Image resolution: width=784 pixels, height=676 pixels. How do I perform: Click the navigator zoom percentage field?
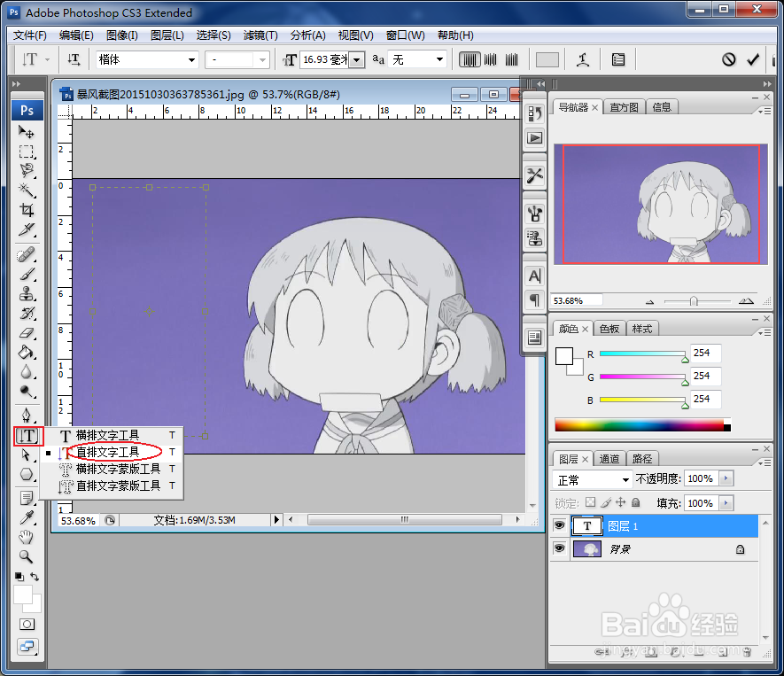point(577,300)
